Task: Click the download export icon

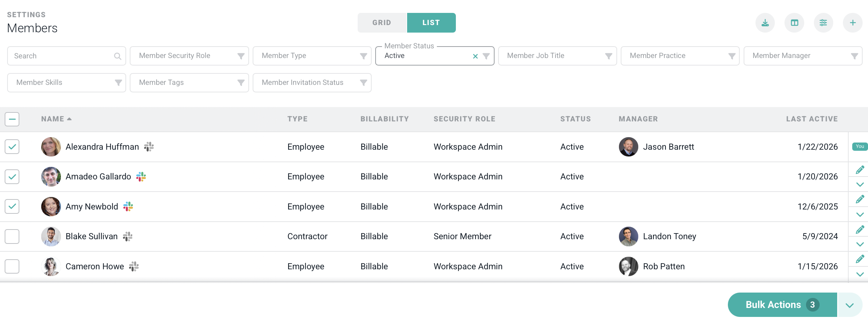Action: coord(765,23)
